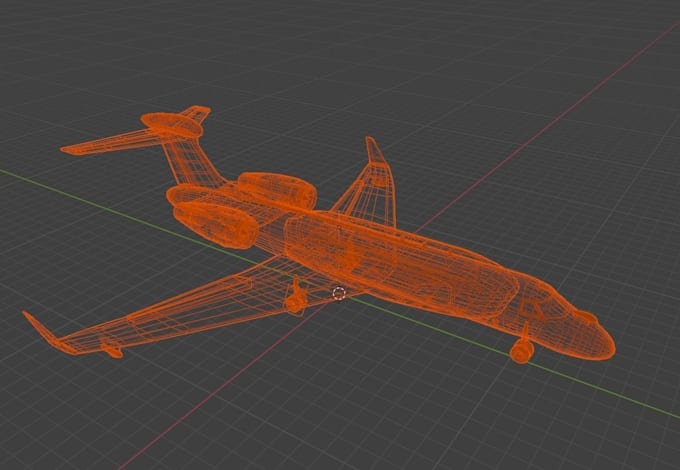Click the 3D cursor circle under the fuselage
680x470 pixels.
(x=339, y=294)
